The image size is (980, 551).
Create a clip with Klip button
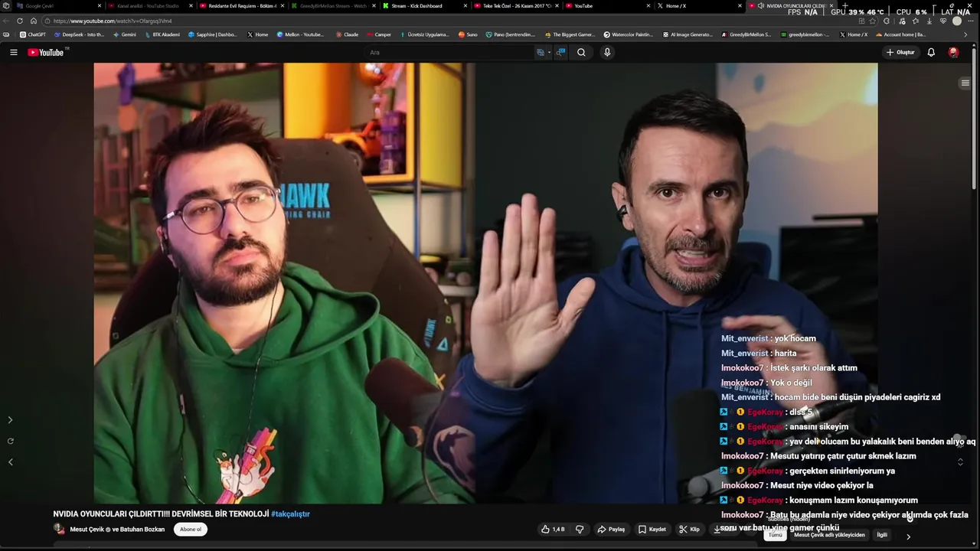[x=689, y=529]
